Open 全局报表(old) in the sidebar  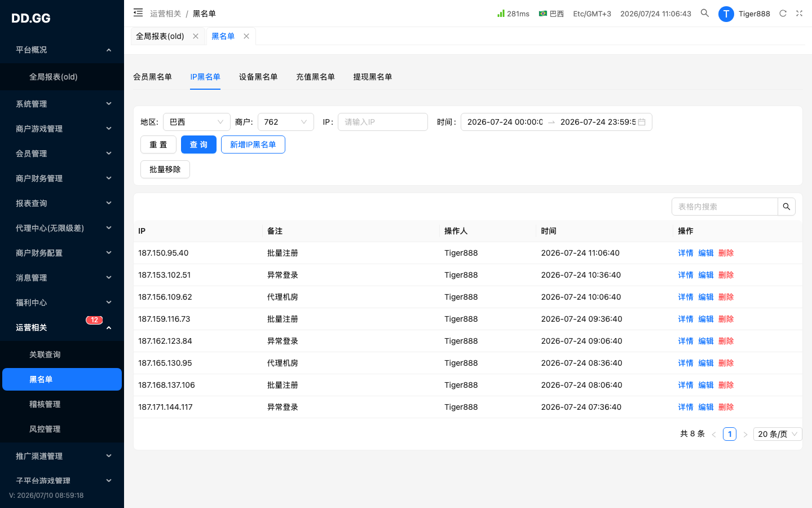tap(62, 77)
